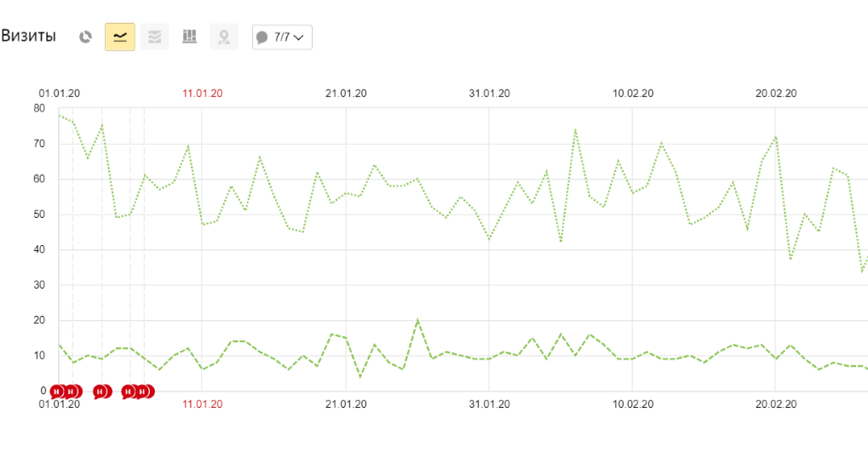868x475 pixels.
Task: Select the 21.01.20 date on the bottom axis
Action: pos(346,404)
